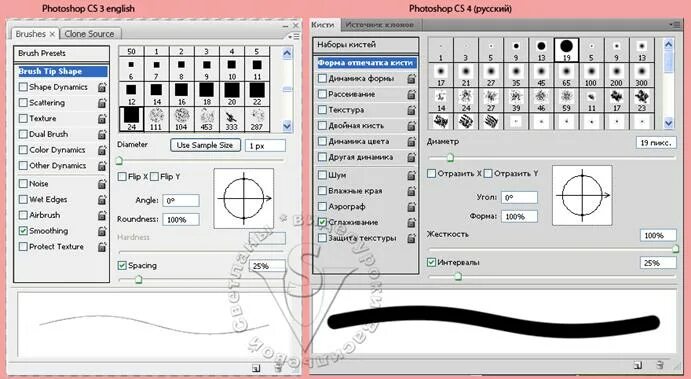Click lock icon next to Texture in CS3 panel
The width and height of the screenshot is (691, 379).
tap(102, 119)
